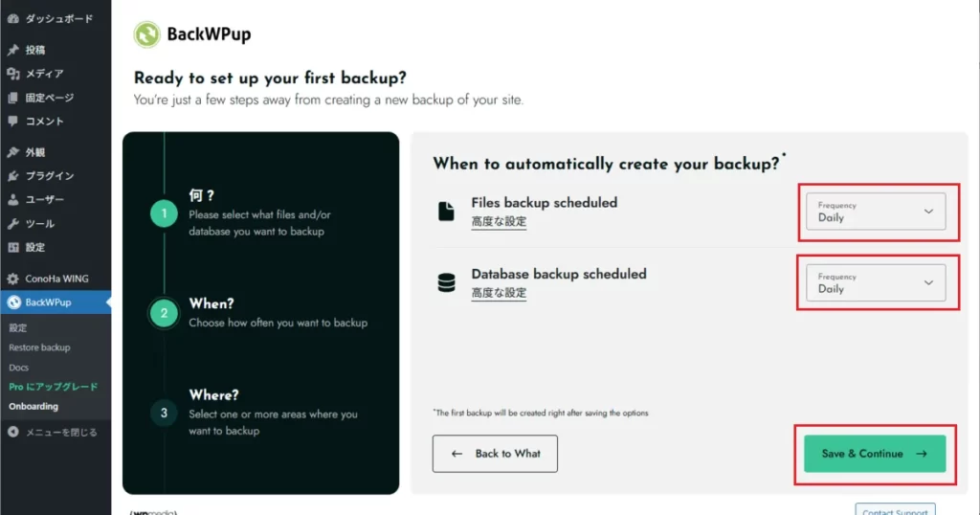
Task: Click Save & Continue button
Action: (x=875, y=454)
